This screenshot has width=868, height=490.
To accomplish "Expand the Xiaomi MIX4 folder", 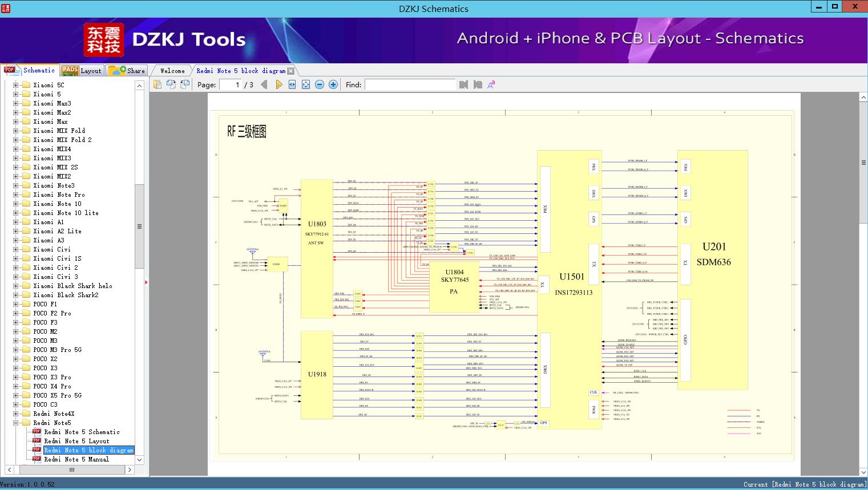I will click(16, 149).
